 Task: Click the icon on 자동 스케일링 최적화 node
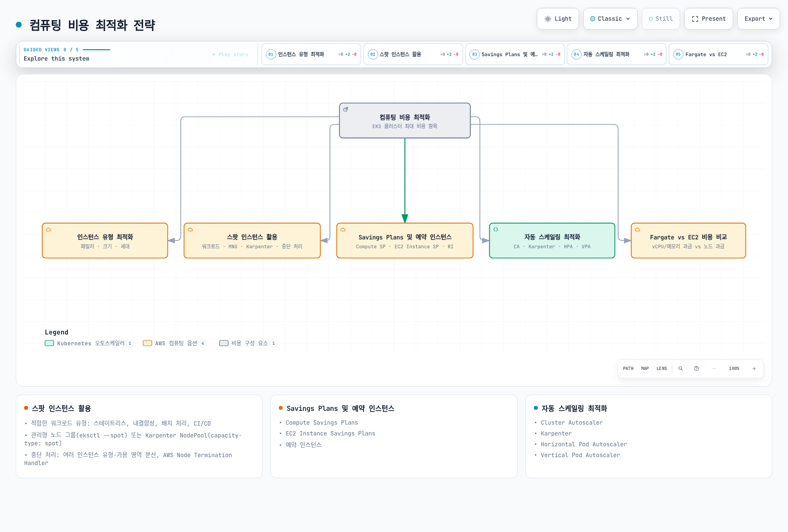tap(495, 230)
